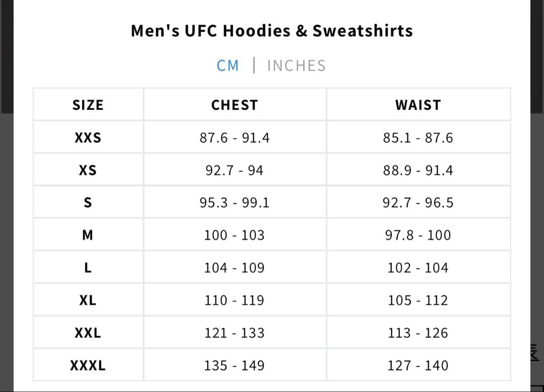Switch size chart to CM units
The width and height of the screenshot is (544, 392).
pos(228,66)
